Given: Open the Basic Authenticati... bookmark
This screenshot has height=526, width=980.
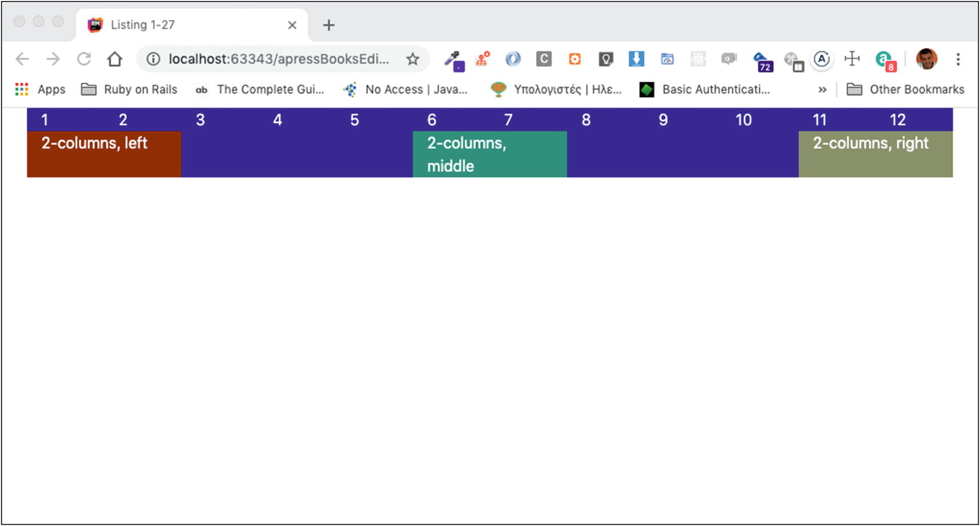Looking at the screenshot, I should [705, 90].
